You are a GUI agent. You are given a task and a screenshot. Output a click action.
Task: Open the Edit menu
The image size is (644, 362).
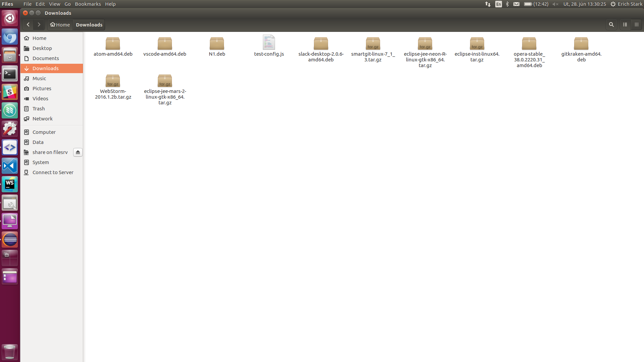coord(40,4)
